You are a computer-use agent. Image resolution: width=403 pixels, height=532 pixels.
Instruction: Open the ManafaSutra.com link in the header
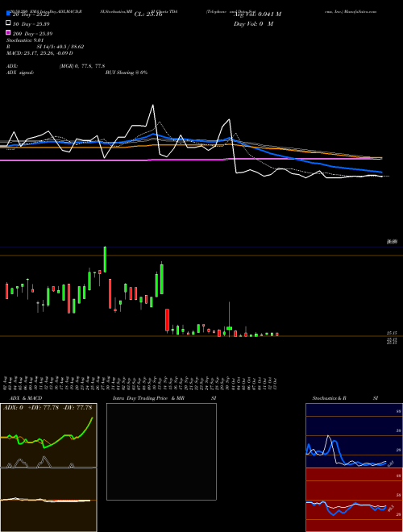(360, 11)
